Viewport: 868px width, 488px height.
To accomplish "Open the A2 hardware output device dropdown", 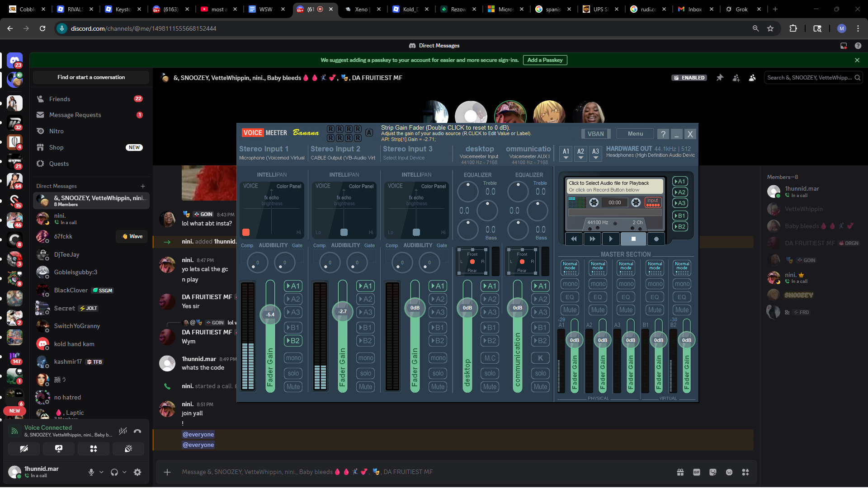I will [581, 154].
